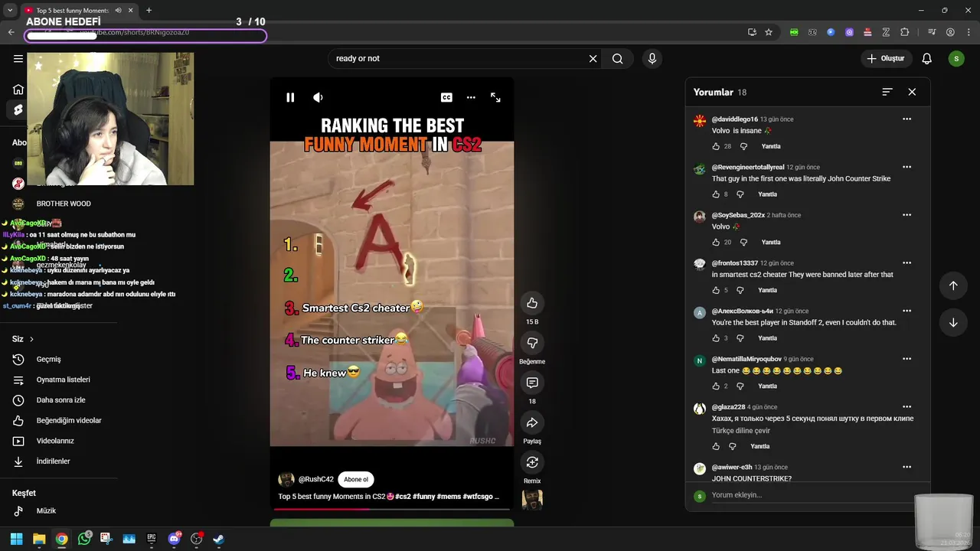Enter fullscreen on the Shorts player
The width and height of the screenshot is (980, 551).
(495, 97)
